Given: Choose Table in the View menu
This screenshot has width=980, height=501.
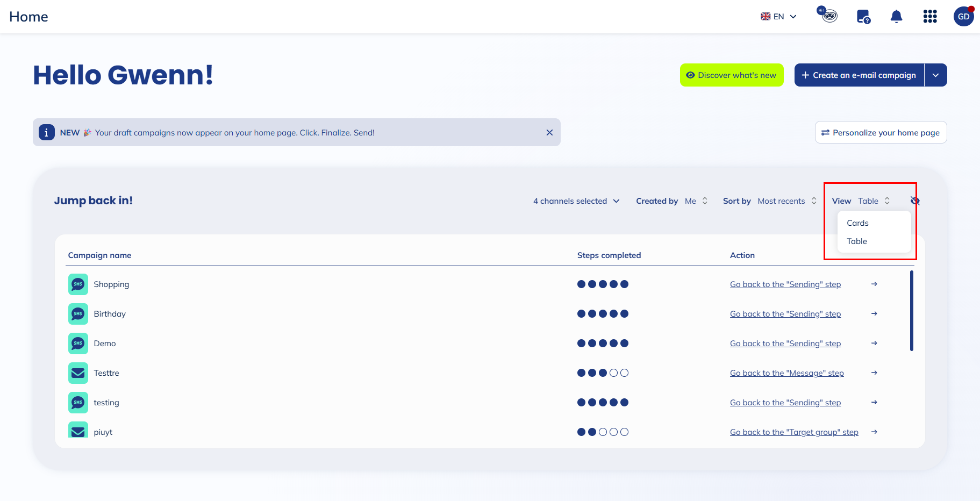Looking at the screenshot, I should 857,241.
